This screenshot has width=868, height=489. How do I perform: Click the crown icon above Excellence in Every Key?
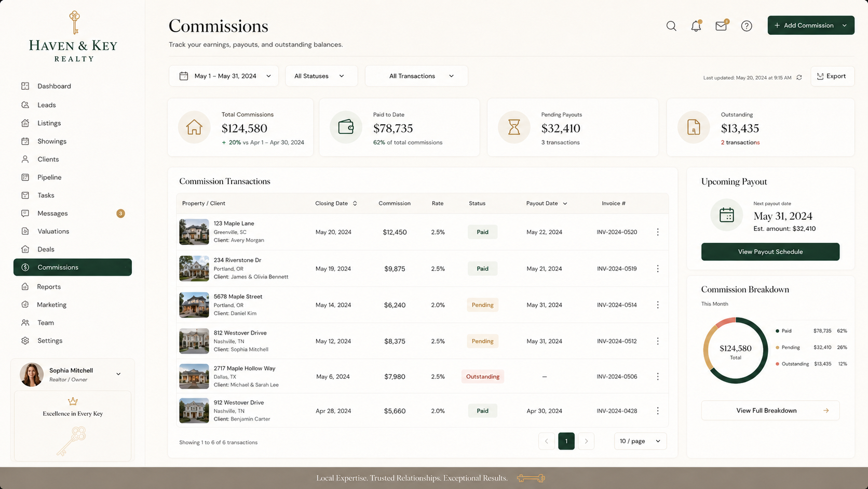[x=73, y=401]
